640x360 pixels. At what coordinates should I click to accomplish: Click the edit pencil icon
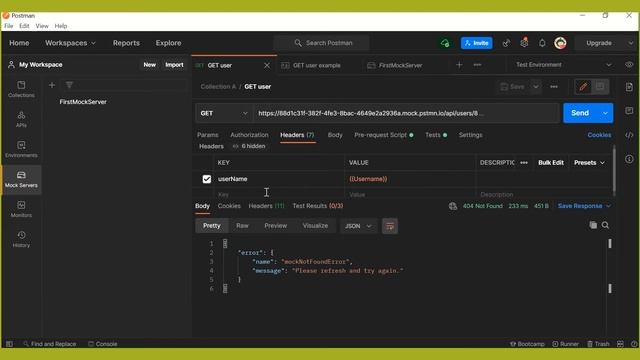click(583, 87)
